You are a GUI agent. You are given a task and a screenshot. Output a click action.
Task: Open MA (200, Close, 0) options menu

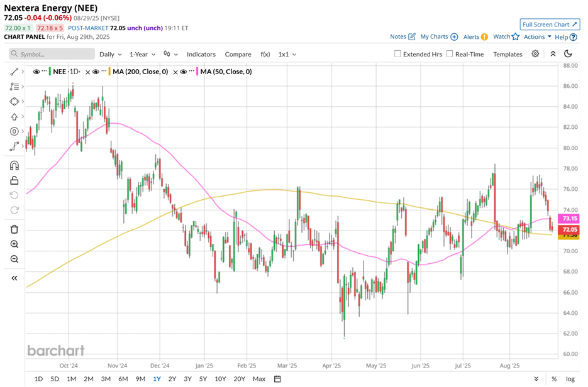pos(104,71)
